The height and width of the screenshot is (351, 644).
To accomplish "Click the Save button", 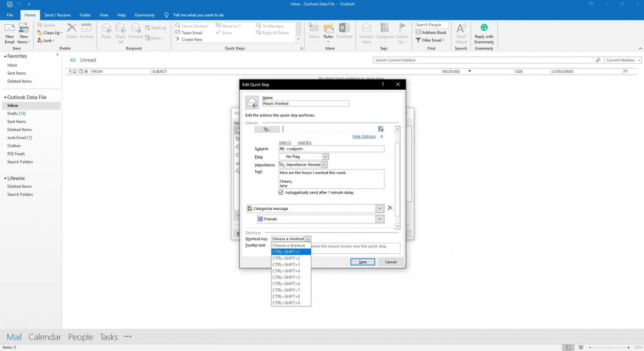I will [x=363, y=262].
